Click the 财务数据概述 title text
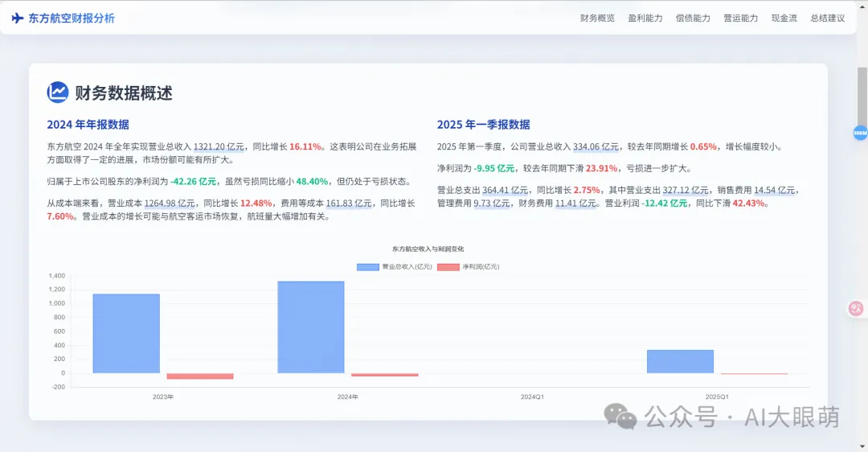The width and height of the screenshot is (868, 452). (124, 93)
